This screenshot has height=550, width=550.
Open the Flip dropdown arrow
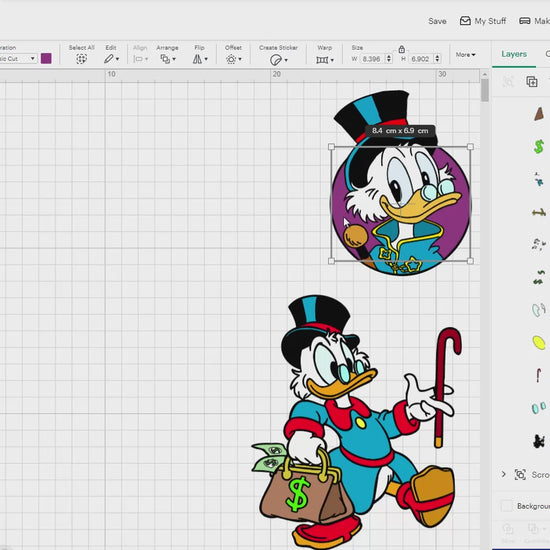pos(206,59)
